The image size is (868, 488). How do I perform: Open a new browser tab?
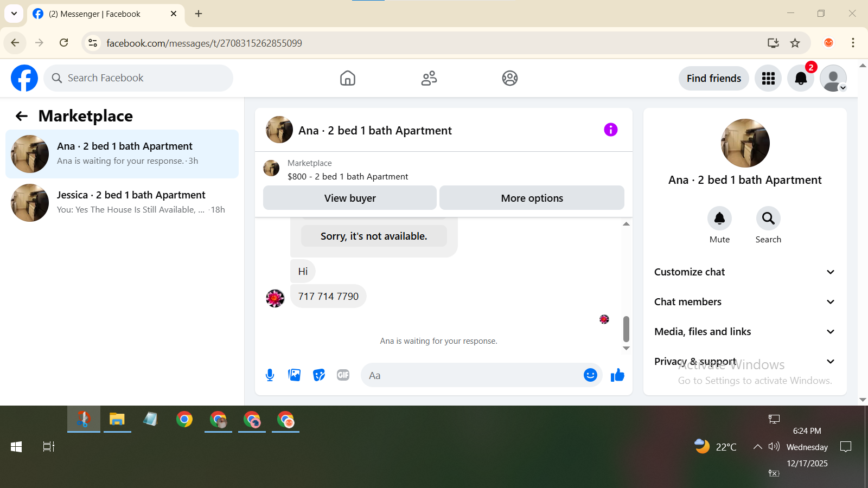tap(199, 14)
